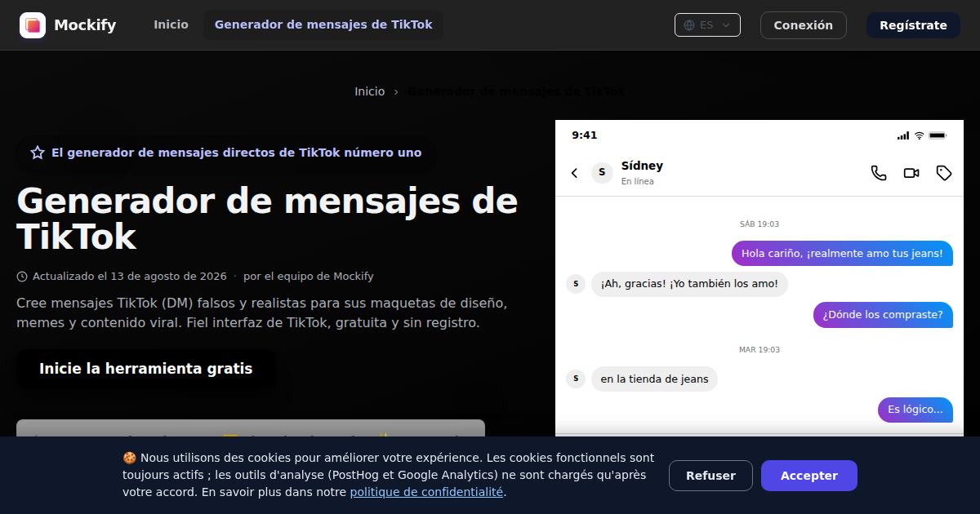Click the clock icon beside update date

point(22,277)
